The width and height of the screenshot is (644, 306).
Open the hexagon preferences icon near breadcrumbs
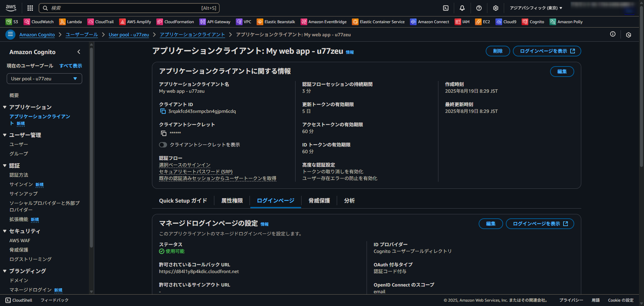coord(629,35)
